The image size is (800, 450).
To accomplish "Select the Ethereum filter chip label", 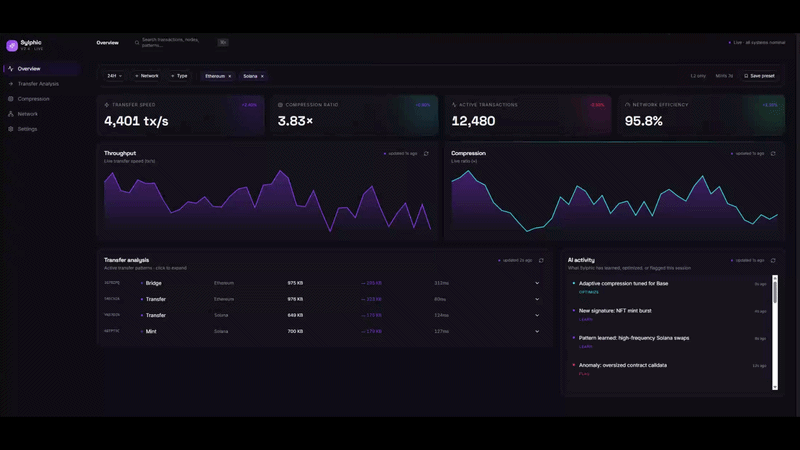I will tap(215, 76).
